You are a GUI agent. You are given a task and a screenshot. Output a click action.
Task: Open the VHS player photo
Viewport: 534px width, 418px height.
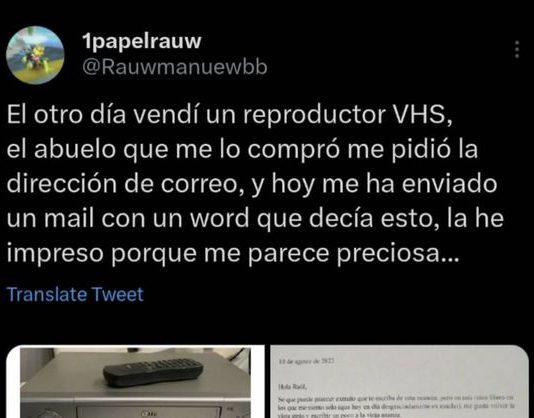[x=135, y=382]
